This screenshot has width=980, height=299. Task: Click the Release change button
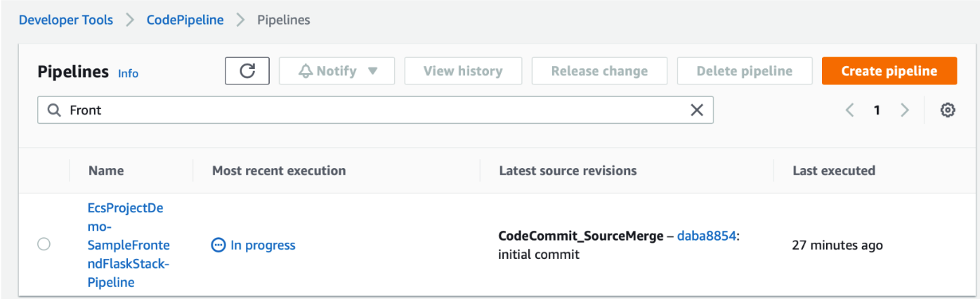(599, 71)
